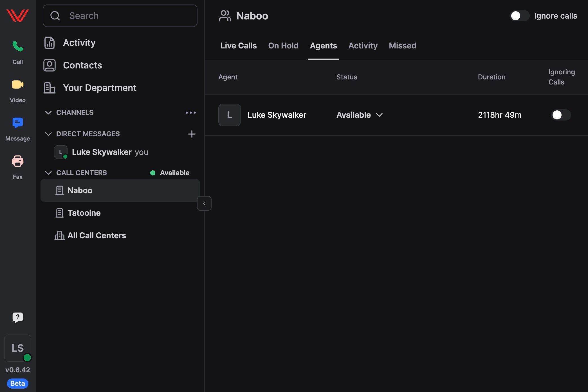Open the Message chat icon

tap(17, 123)
